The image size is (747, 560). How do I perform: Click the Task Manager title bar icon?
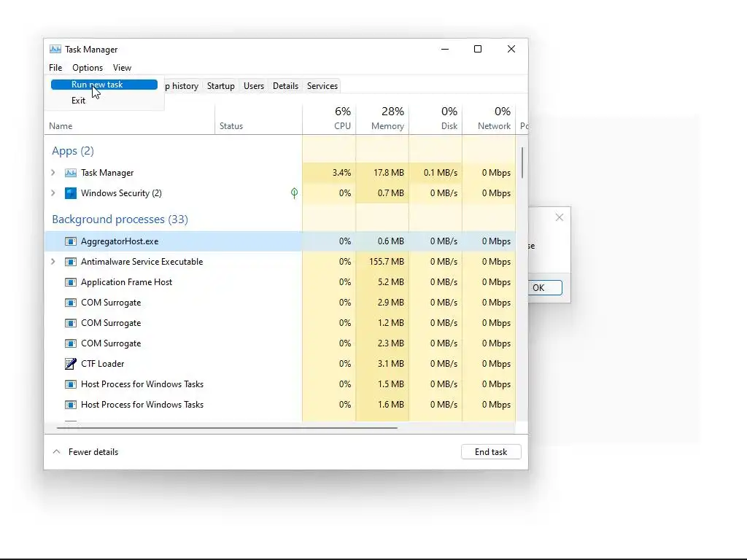[55, 49]
